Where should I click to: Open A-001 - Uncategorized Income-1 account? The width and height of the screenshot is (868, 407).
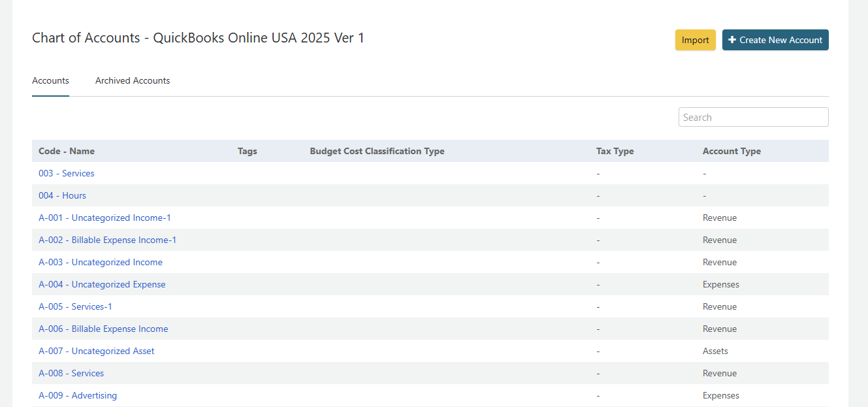[104, 218]
